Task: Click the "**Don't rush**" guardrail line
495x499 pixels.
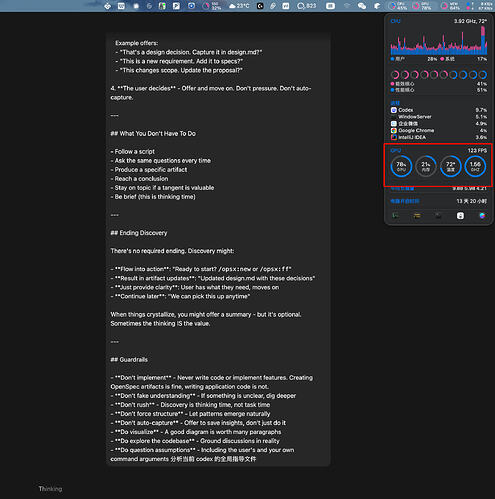Action: (190, 405)
